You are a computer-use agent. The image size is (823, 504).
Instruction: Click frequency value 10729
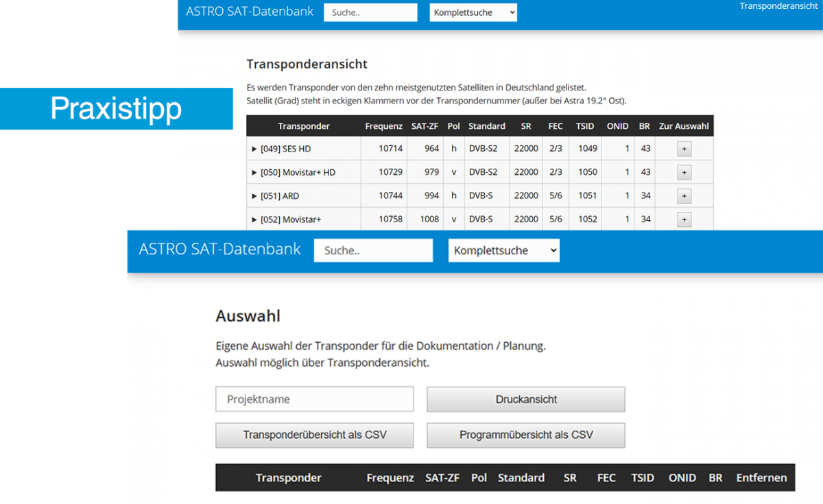pyautogui.click(x=391, y=172)
